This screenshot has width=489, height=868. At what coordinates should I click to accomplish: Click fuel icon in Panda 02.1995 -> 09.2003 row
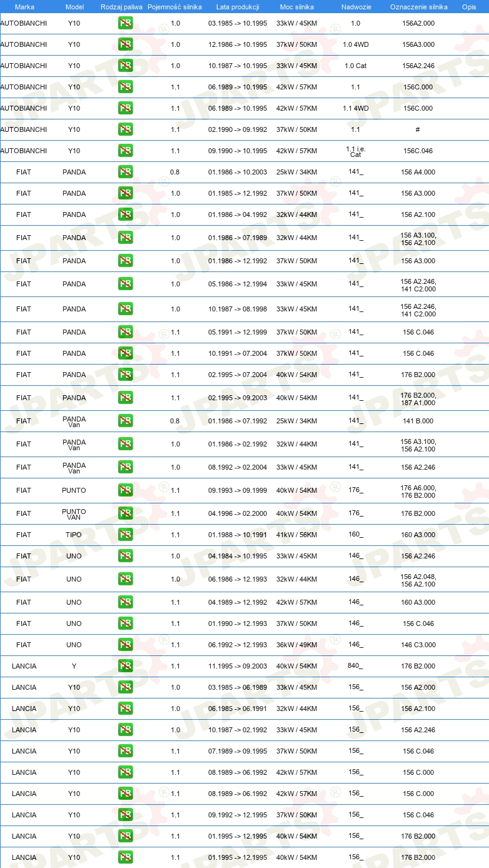[125, 398]
